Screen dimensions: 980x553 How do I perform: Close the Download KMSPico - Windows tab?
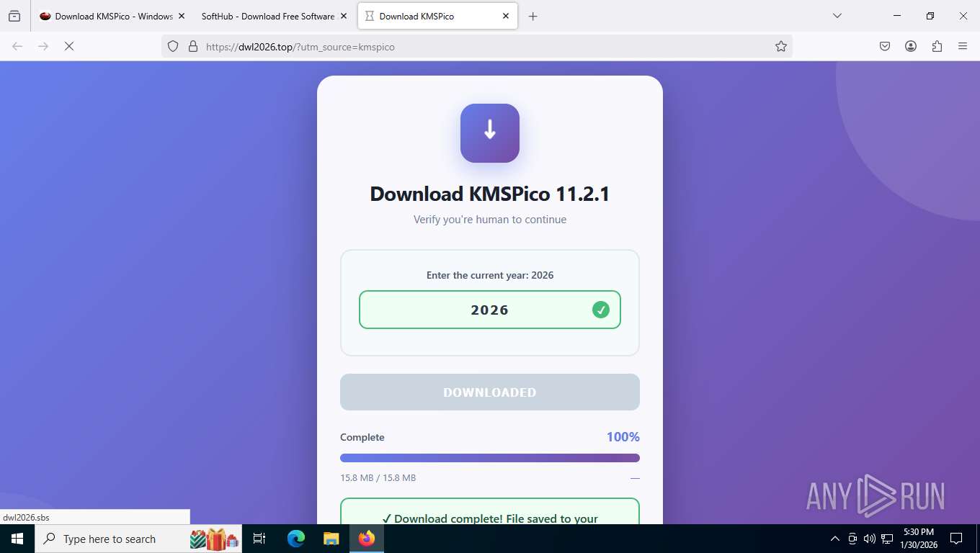tap(181, 16)
